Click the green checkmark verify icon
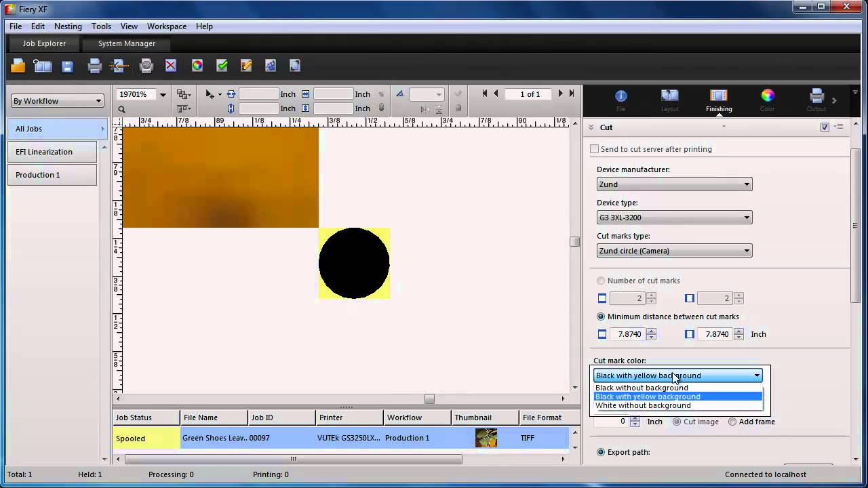 tap(222, 66)
